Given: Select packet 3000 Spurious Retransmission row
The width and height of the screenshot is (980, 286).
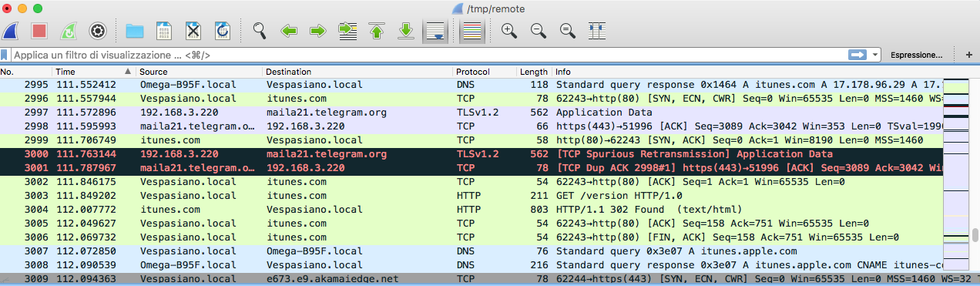Looking at the screenshot, I should coord(472,154).
